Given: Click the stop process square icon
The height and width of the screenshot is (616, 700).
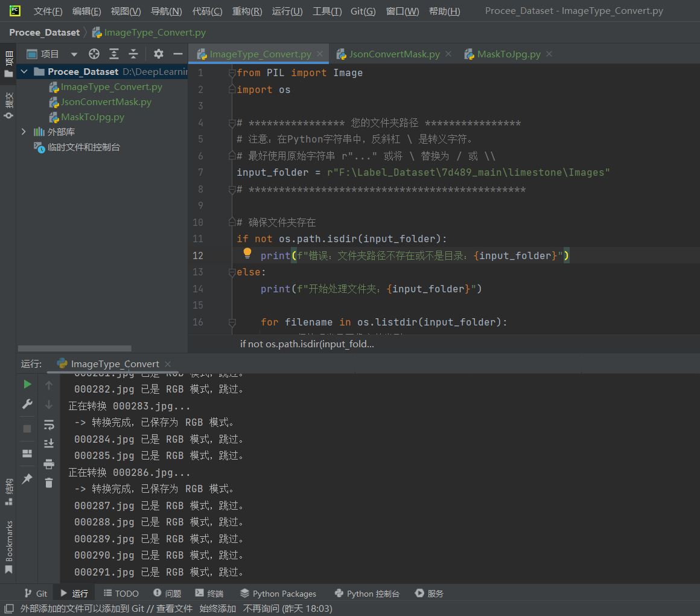Looking at the screenshot, I should coord(27,429).
